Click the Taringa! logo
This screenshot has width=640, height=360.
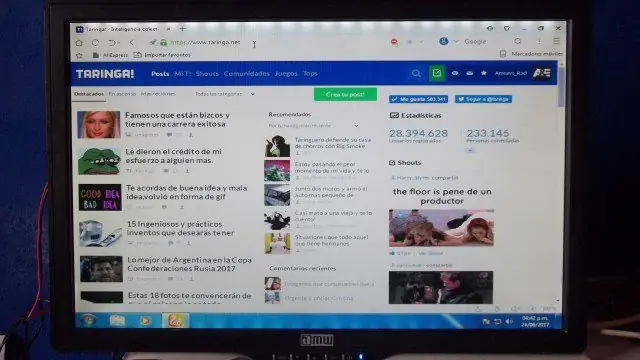[x=105, y=74]
